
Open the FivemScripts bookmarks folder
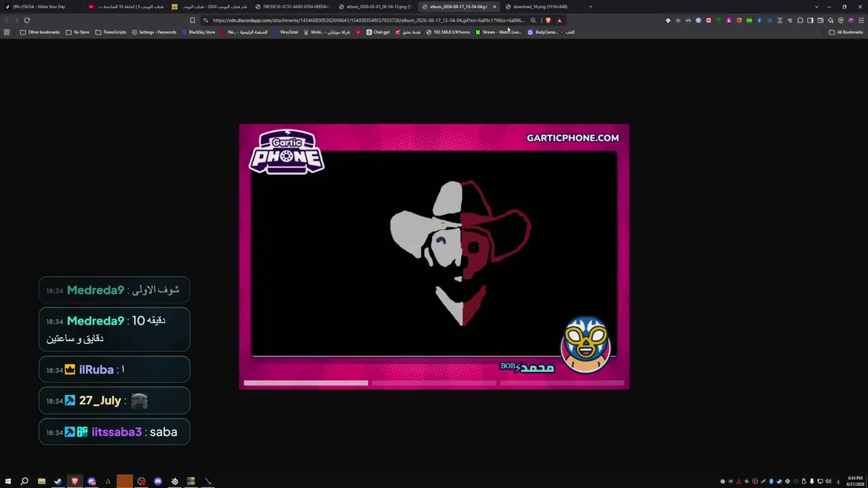(111, 32)
